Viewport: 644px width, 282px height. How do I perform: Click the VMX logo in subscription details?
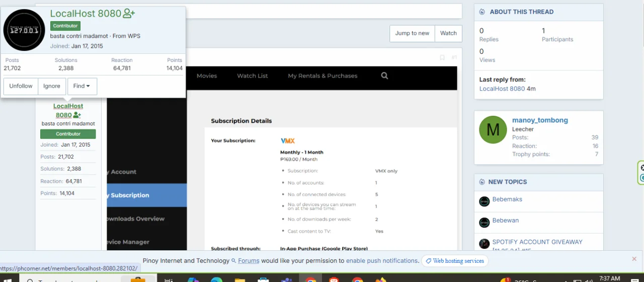pyautogui.click(x=287, y=140)
